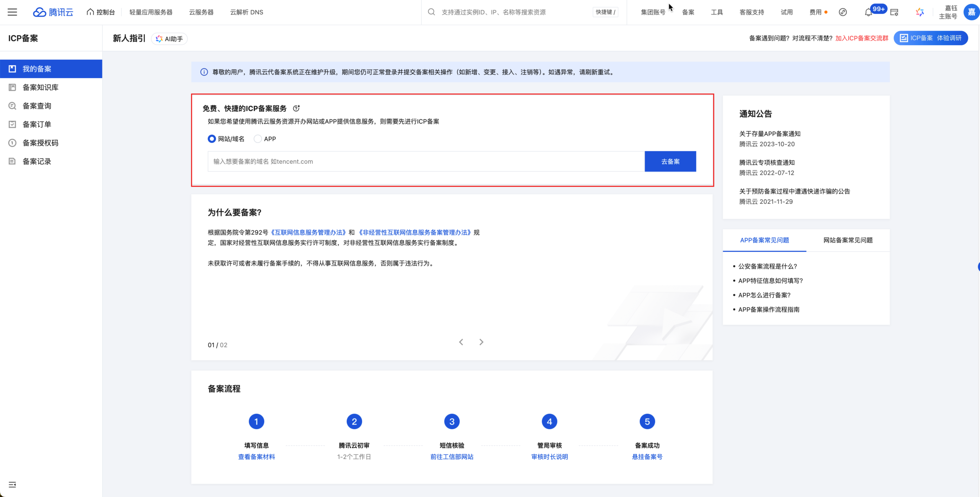Image resolution: width=980 pixels, height=497 pixels.
Task: Open ICP备案 体验调研 button
Action: click(931, 38)
